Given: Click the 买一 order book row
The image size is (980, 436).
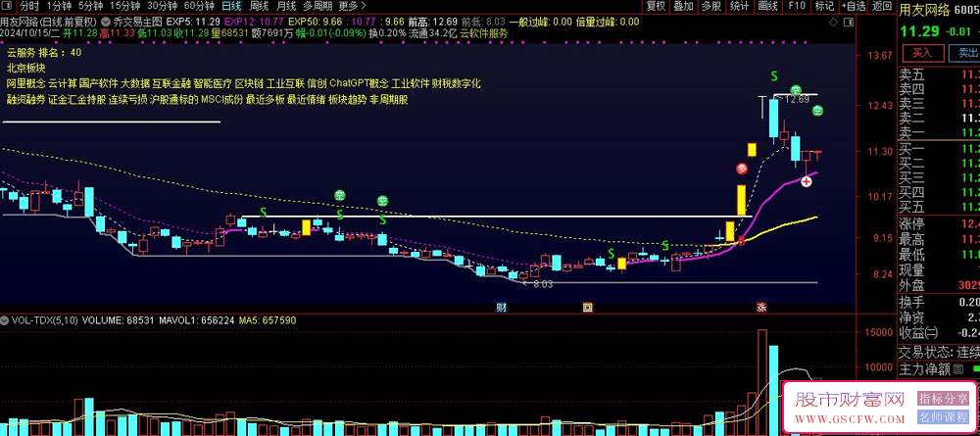Looking at the screenshot, I should tap(939, 148).
